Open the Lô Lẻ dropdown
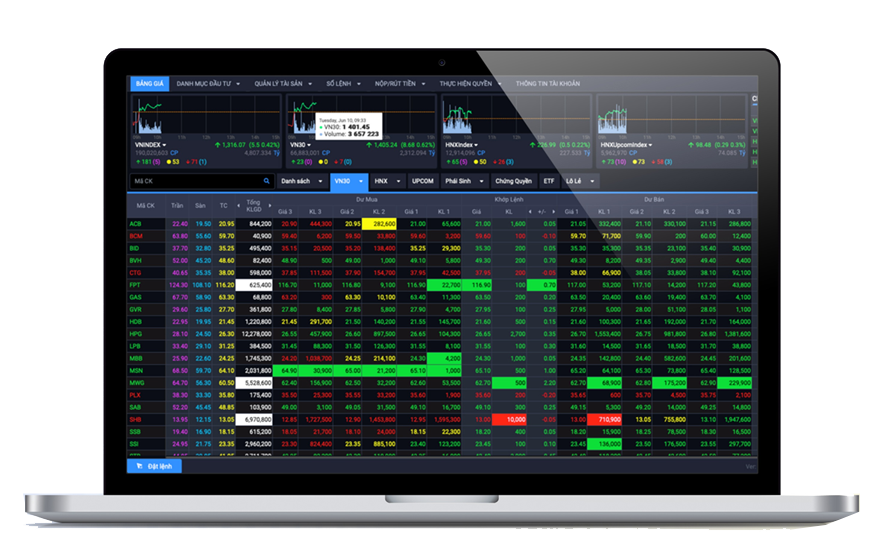Image resolution: width=878 pixels, height=546 pixels. tap(580, 181)
